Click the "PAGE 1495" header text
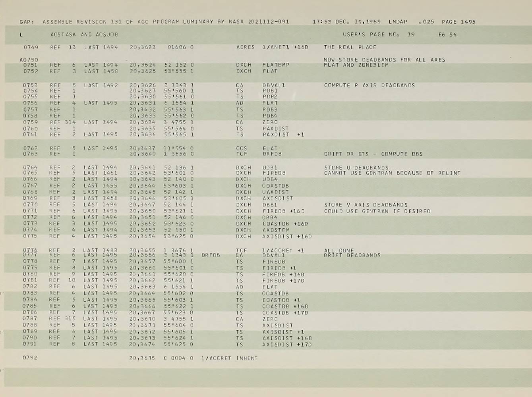 click(458, 22)
